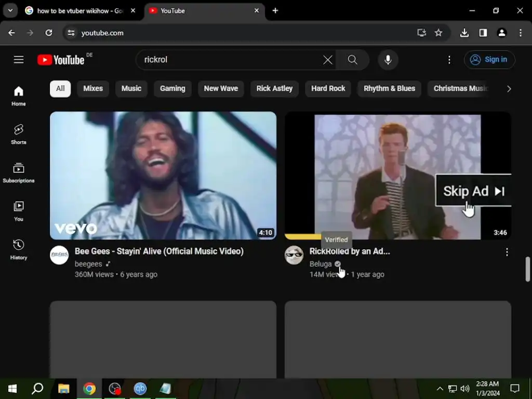
Task: Open the taskbar clock showing 2:28 AM
Action: click(487, 389)
